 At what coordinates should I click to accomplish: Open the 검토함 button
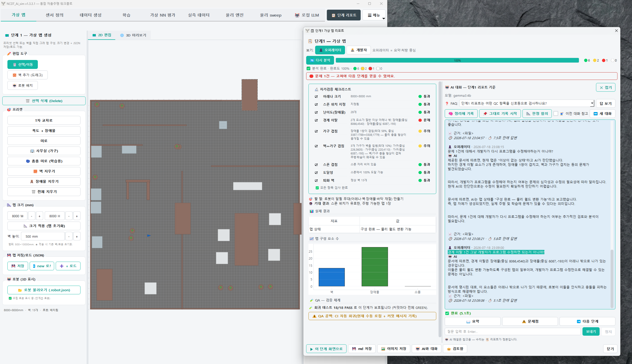coord(455,349)
